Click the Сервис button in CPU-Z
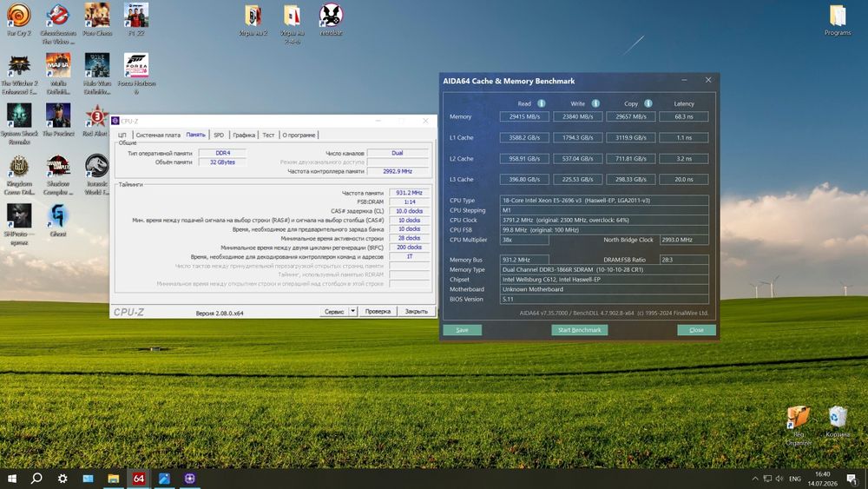Image resolution: width=868 pixels, height=489 pixels. (x=334, y=311)
